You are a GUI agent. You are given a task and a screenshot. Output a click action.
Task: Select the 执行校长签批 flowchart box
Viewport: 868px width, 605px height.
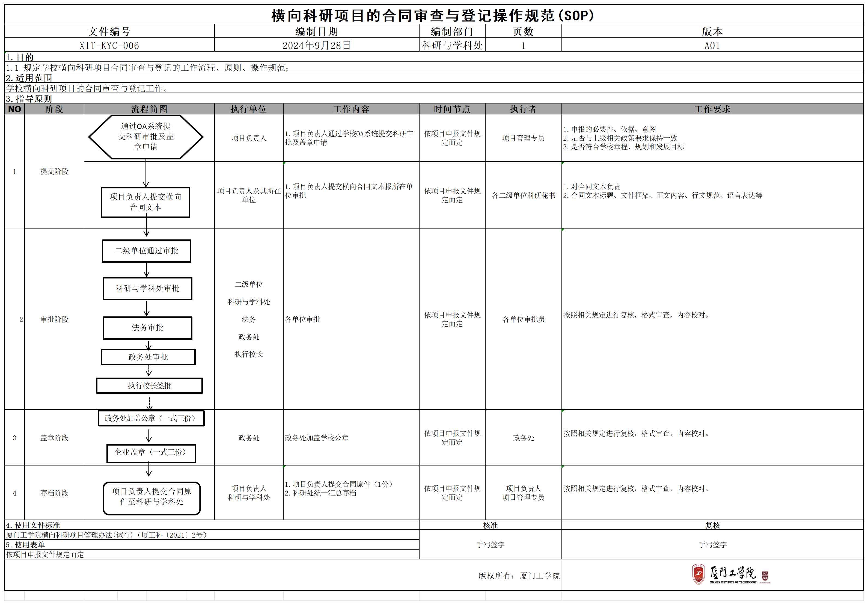click(x=149, y=386)
